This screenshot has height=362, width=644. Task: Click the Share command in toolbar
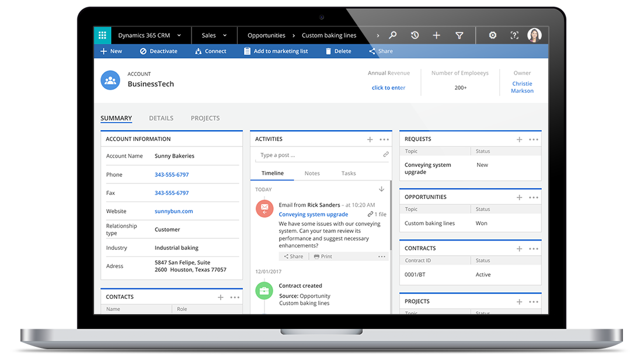[381, 51]
